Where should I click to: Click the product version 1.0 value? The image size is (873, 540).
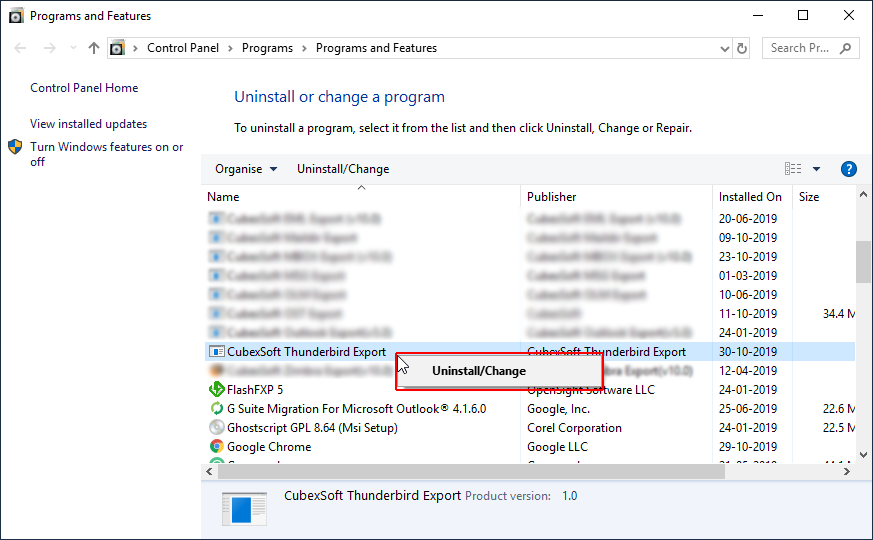[x=570, y=496]
